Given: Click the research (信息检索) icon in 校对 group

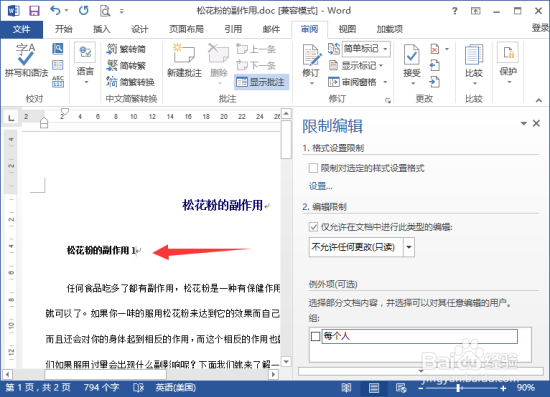Looking at the screenshot, I should (x=58, y=48).
